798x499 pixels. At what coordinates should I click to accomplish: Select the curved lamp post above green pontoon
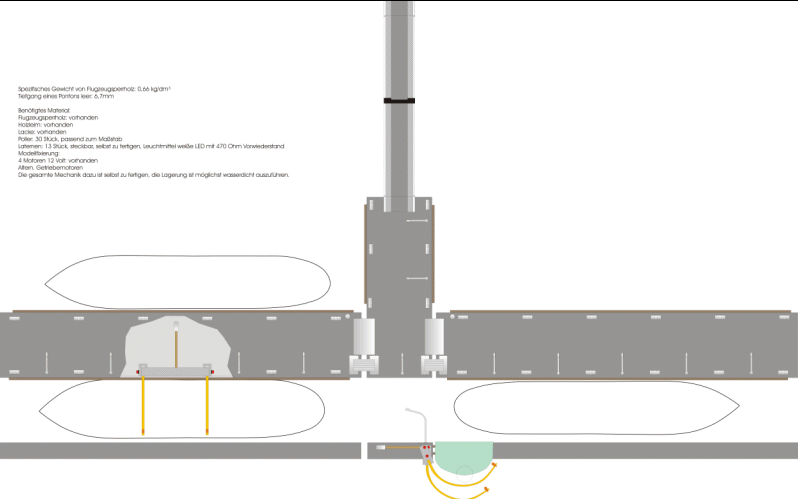coord(419,420)
